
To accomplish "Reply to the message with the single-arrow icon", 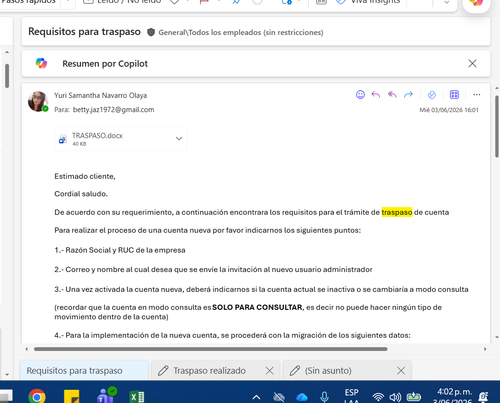I will (x=376, y=95).
